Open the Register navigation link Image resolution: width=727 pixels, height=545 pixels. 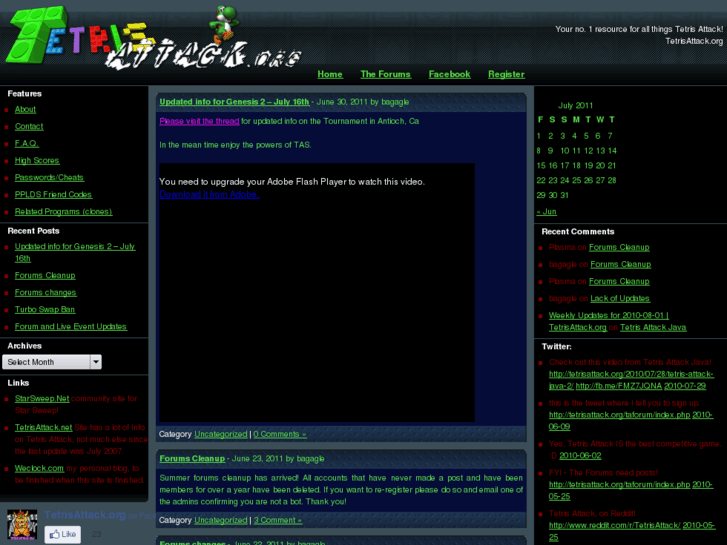[x=506, y=74]
